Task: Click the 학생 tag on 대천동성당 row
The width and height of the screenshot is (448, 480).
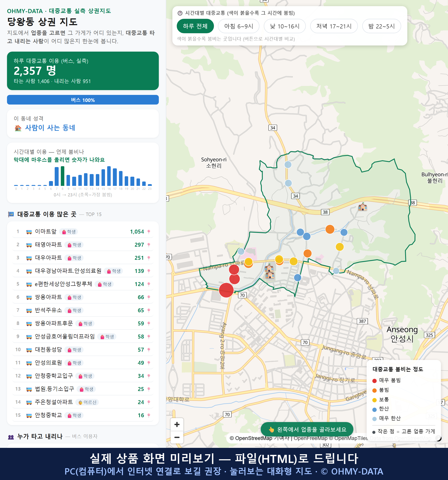Action: click(74, 350)
